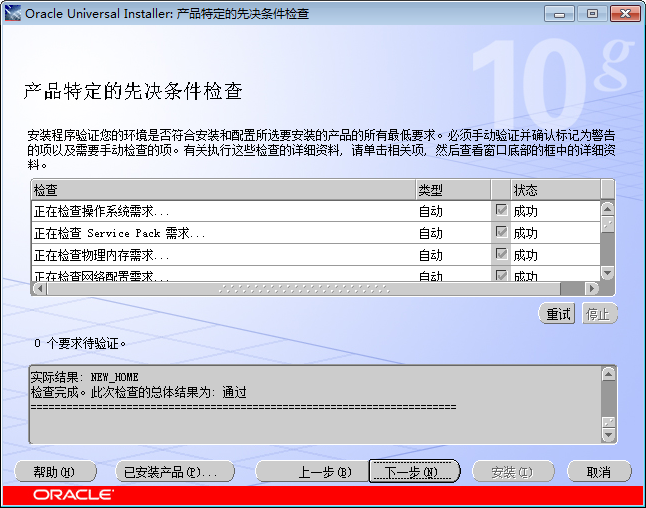Click the line 检查完成。此次检查的总体结果为: 通过

pos(139,392)
